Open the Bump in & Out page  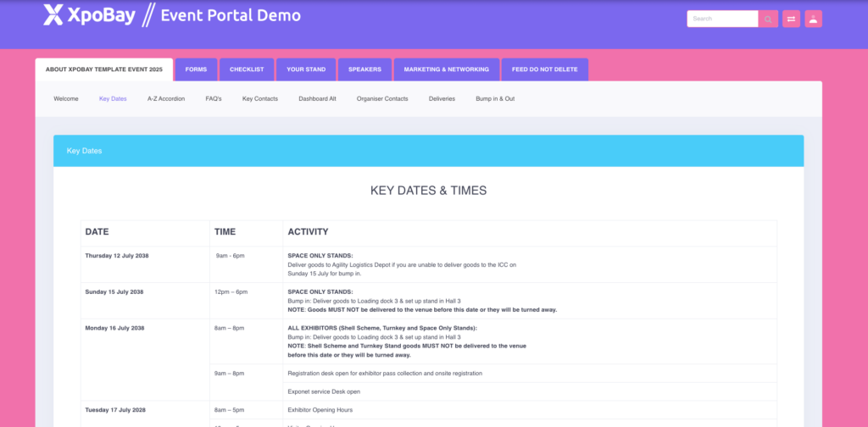coord(495,99)
